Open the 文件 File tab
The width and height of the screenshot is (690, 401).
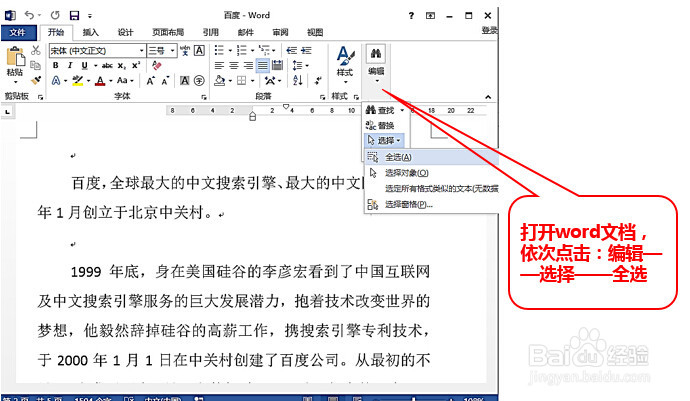click(17, 32)
